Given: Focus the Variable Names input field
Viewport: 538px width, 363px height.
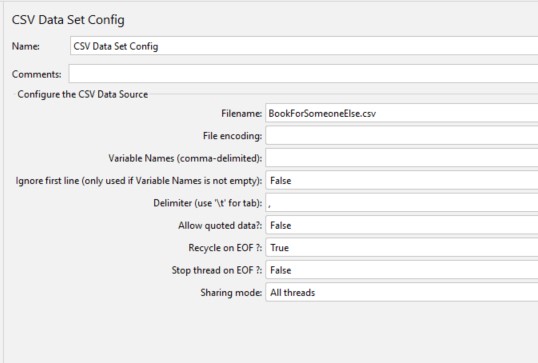Looking at the screenshot, I should tap(402, 158).
